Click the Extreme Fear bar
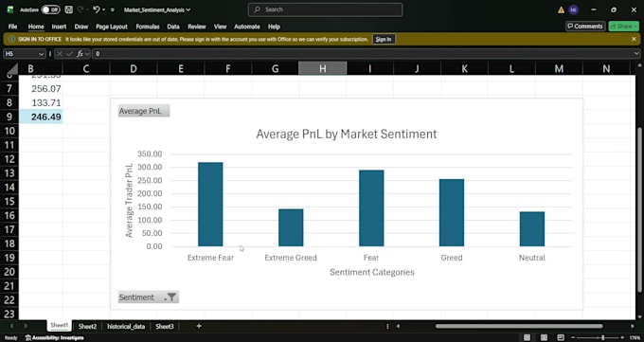The height and width of the screenshot is (342, 644). tap(210, 205)
